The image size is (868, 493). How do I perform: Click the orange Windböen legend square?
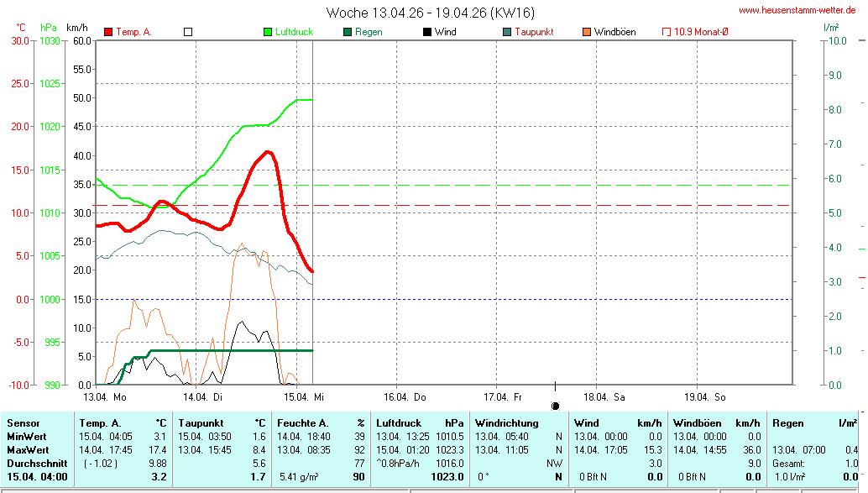[586, 32]
